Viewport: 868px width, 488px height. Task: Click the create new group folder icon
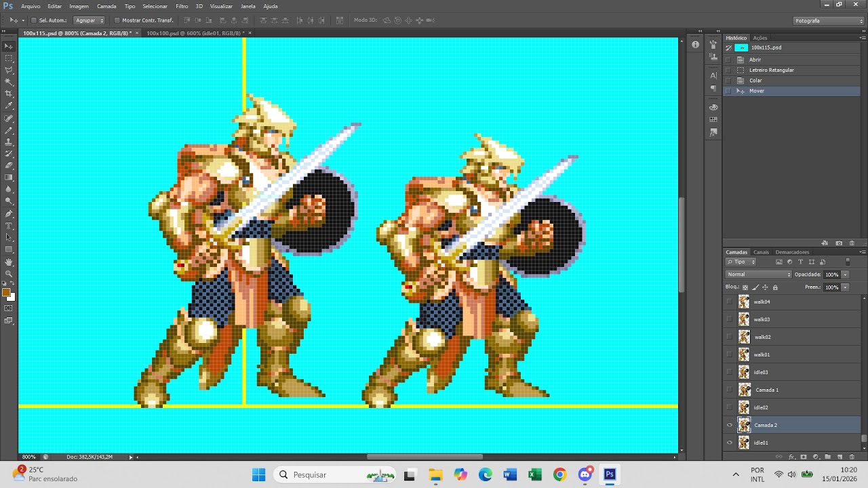[827, 457]
